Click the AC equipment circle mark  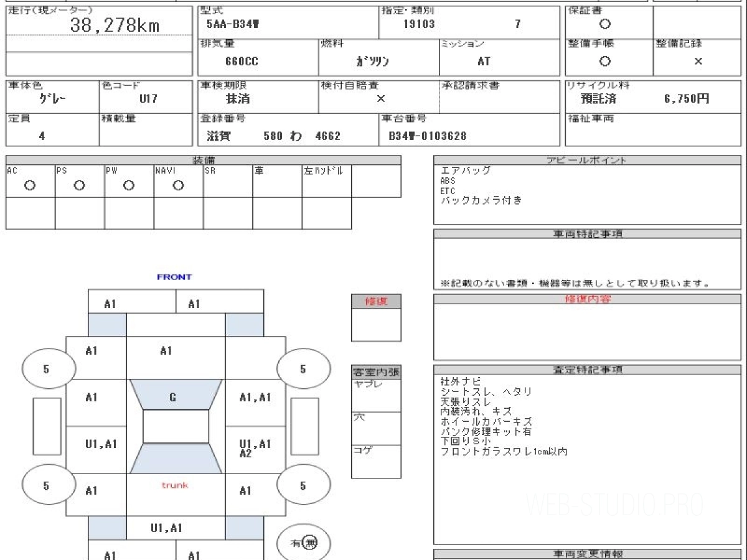pos(29,185)
